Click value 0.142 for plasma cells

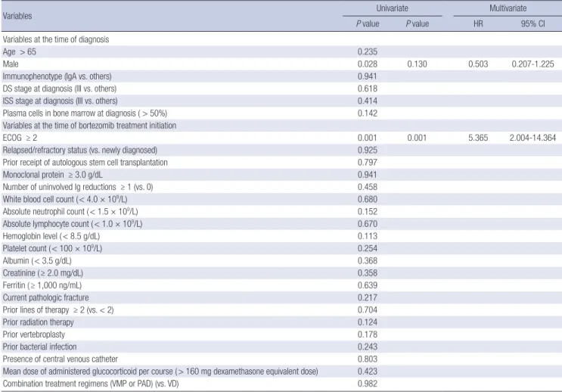[x=368, y=114]
